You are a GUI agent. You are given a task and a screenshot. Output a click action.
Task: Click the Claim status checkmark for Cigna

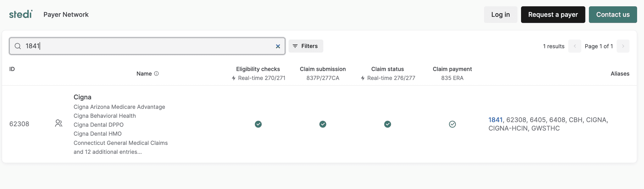tap(388, 124)
